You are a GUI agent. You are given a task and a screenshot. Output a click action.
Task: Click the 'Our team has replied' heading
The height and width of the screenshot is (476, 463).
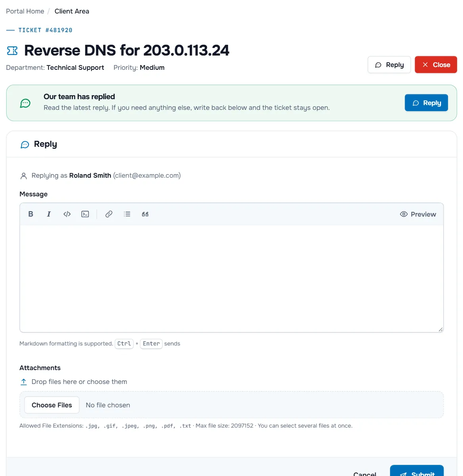[79, 96]
